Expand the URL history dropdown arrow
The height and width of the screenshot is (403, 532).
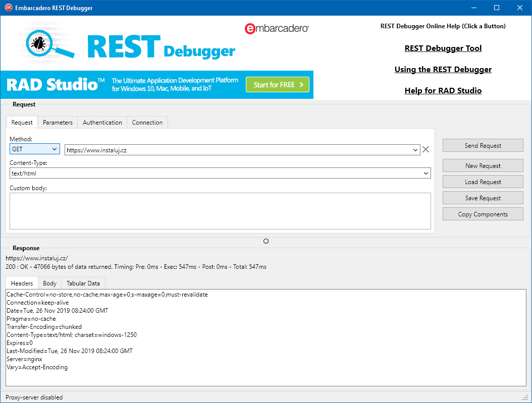click(x=415, y=150)
